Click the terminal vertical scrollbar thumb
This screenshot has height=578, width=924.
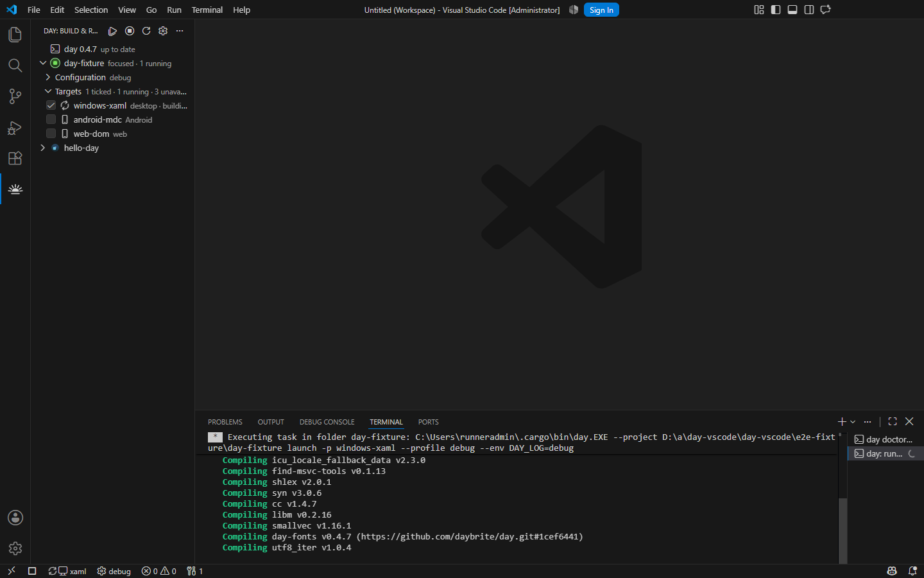click(x=843, y=530)
